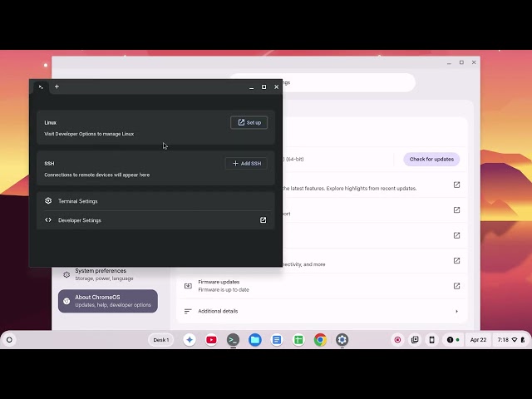Click the Settings search field
This screenshot has height=399, width=532.
pos(323,82)
